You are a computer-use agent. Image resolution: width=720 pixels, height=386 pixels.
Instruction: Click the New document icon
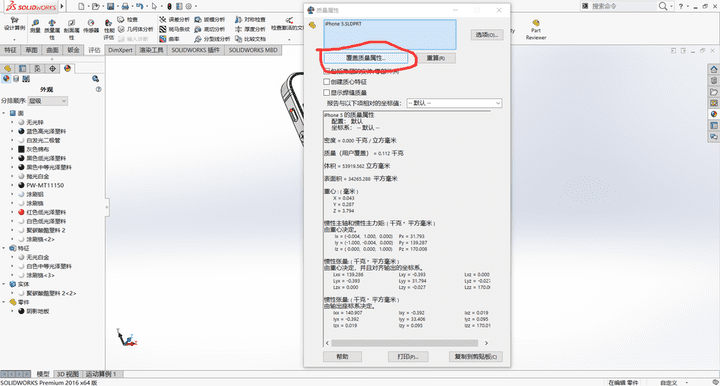tap(81, 6)
